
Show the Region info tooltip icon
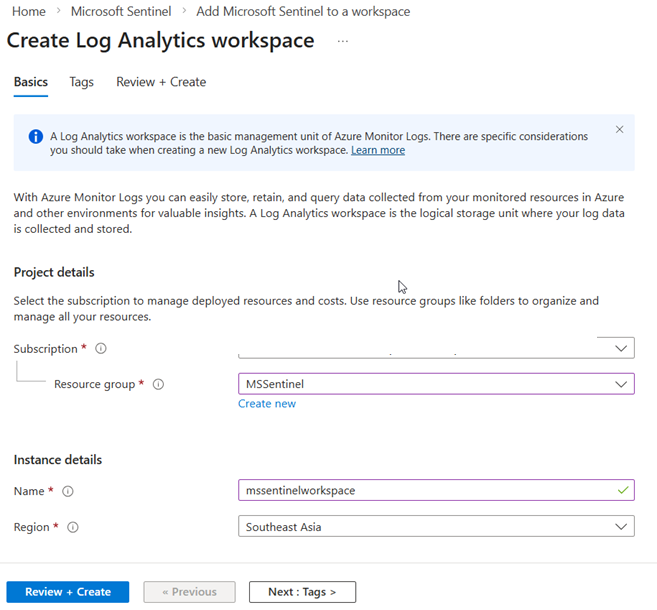click(72, 527)
